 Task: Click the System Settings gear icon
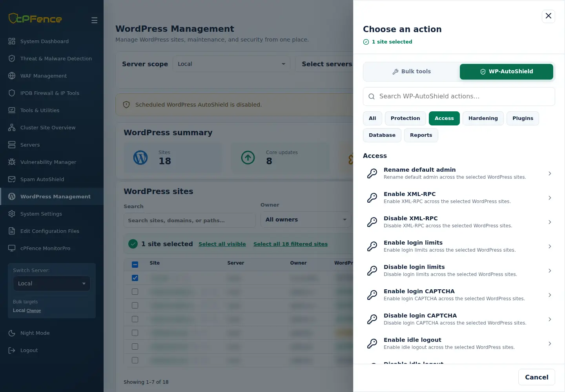coord(12,214)
